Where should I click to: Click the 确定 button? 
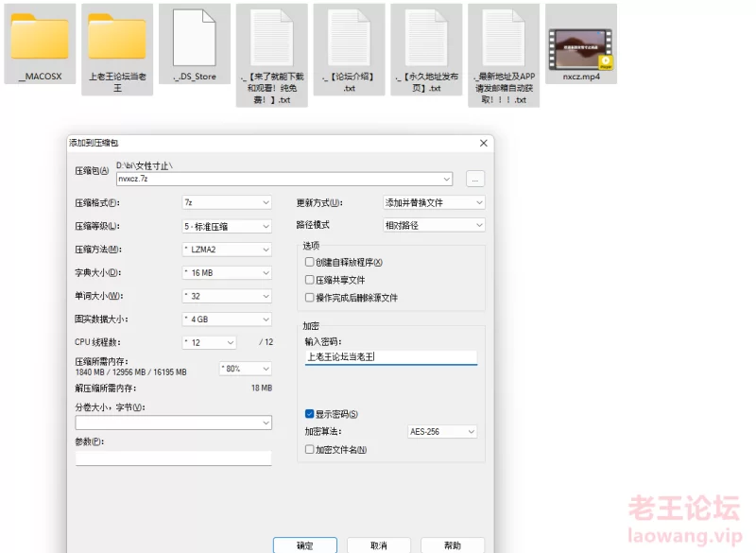tap(305, 545)
